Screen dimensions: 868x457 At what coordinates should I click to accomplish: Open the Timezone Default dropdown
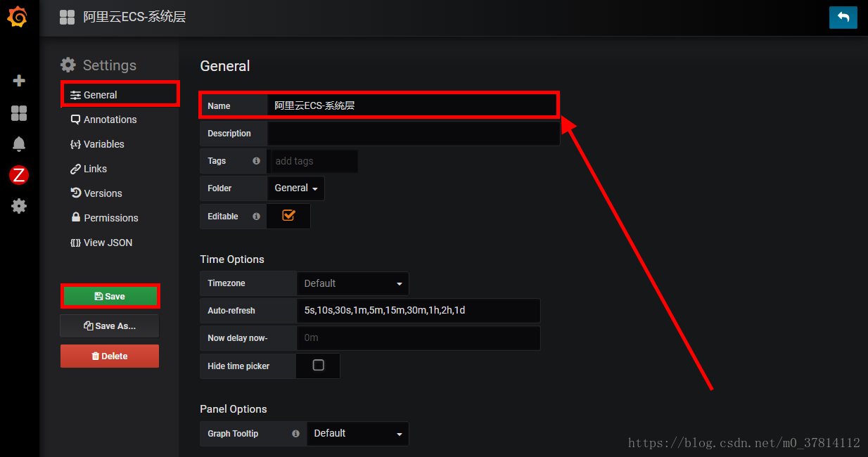point(352,283)
